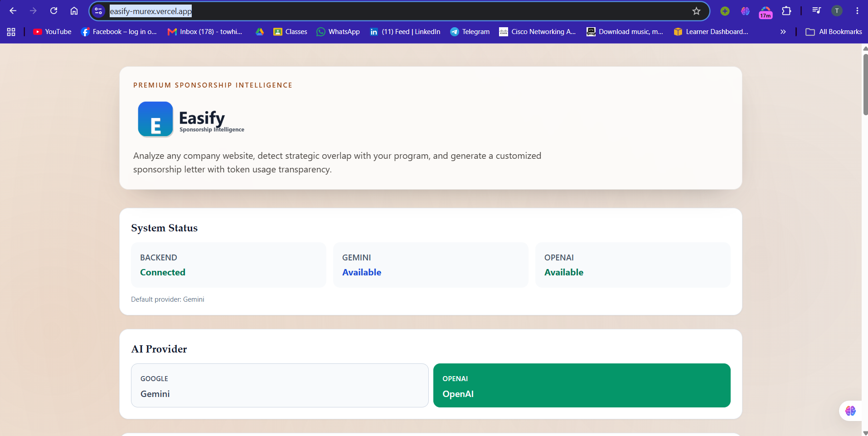Reload the Easify page
This screenshot has height=436, width=868.
pos(53,11)
